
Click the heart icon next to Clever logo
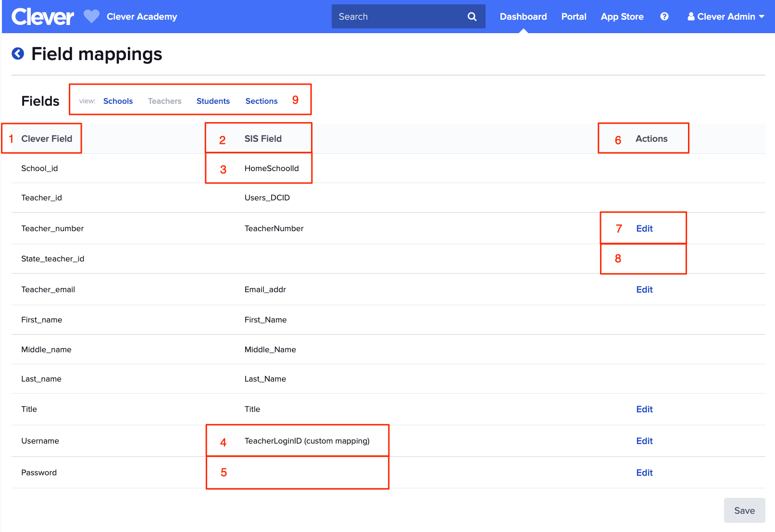click(90, 16)
